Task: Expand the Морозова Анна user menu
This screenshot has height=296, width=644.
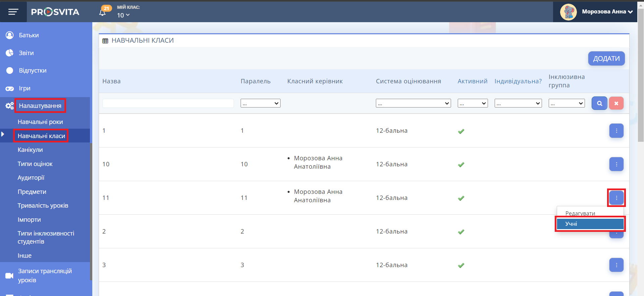Action: tap(607, 12)
